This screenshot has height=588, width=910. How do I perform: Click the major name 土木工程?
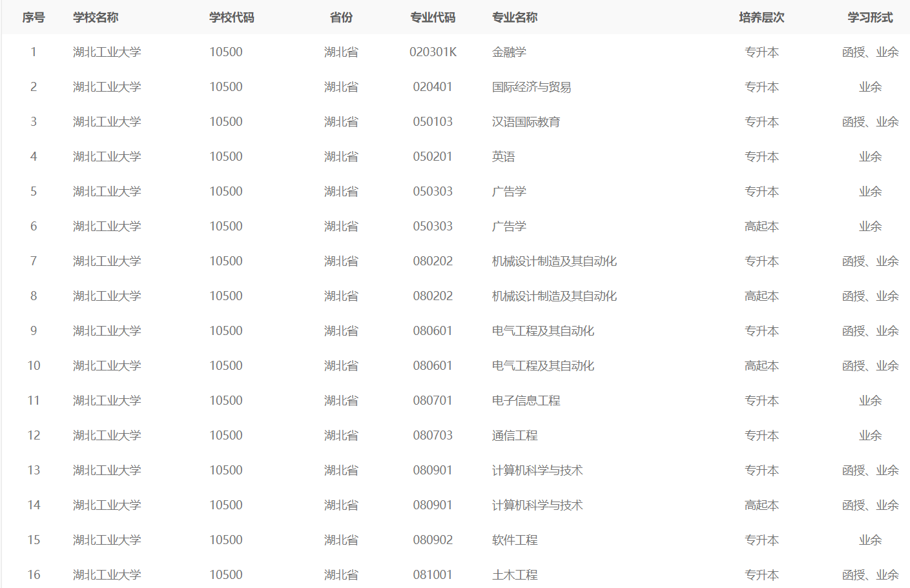pyautogui.click(x=515, y=575)
